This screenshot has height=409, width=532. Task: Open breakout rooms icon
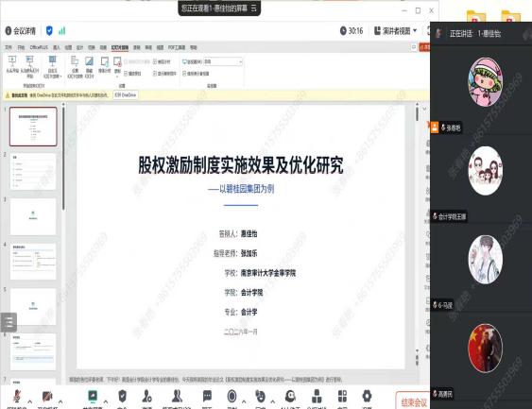(317, 396)
